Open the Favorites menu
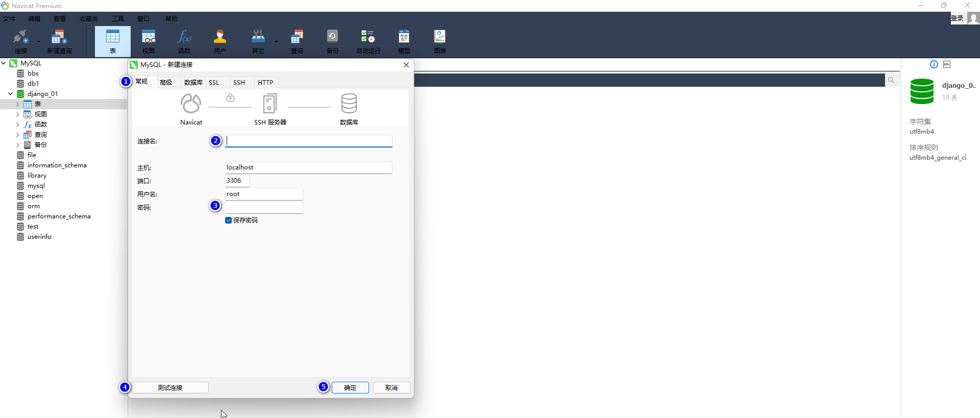The image size is (980, 418). (89, 19)
